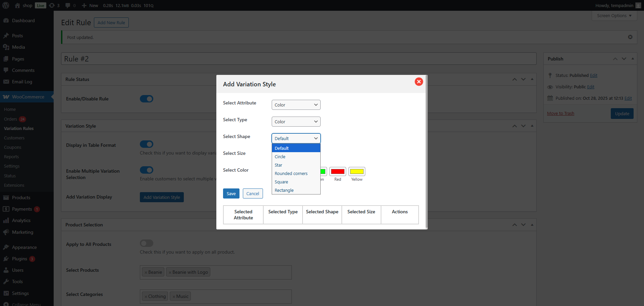The image size is (644, 306).
Task: Click the comments bubble icon in admin bar
Action: (68, 5)
